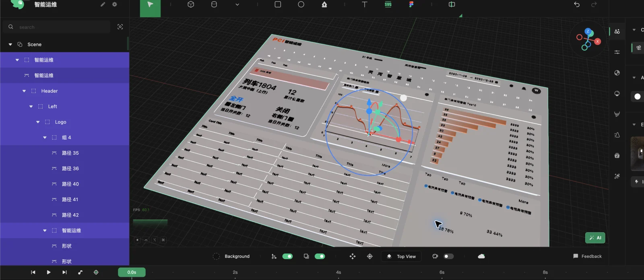Collapse the Header group
Viewport: 644px width, 280px height.
pos(24,91)
